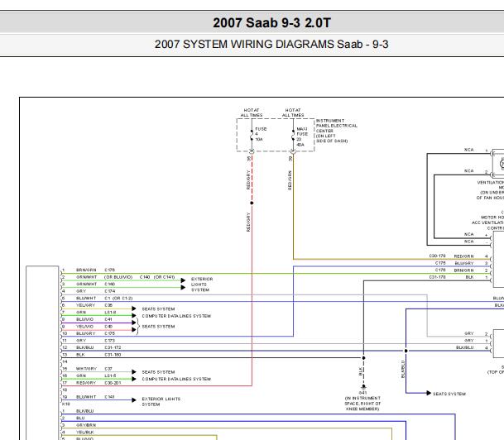Click "SEATS SYSTEM" reference beside pin 6 YEL/GRY
This screenshot has width=504, height=440.
158,309
